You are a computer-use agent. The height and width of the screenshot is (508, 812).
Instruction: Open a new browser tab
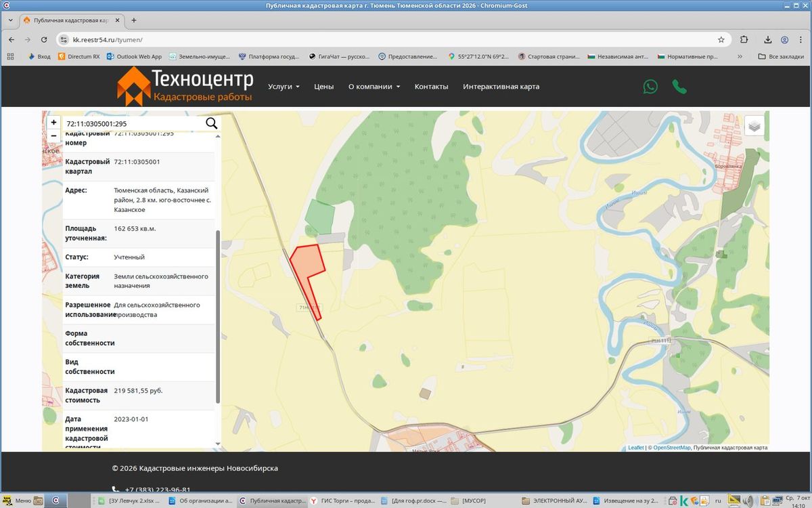click(134, 20)
